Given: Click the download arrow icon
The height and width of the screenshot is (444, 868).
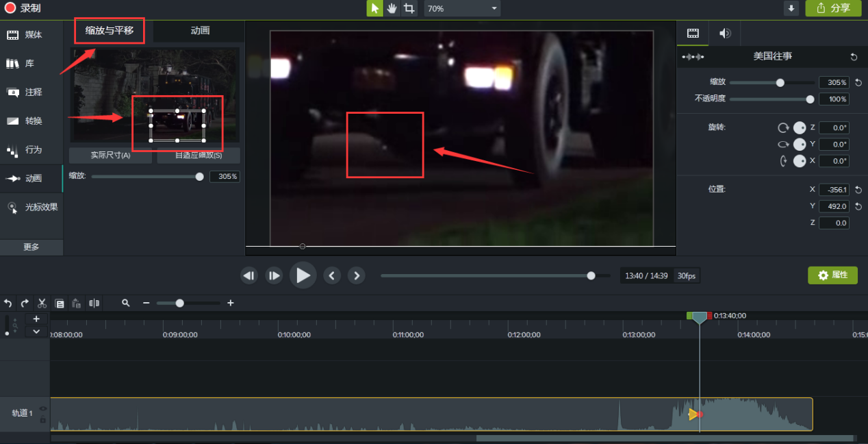Looking at the screenshot, I should point(791,8).
